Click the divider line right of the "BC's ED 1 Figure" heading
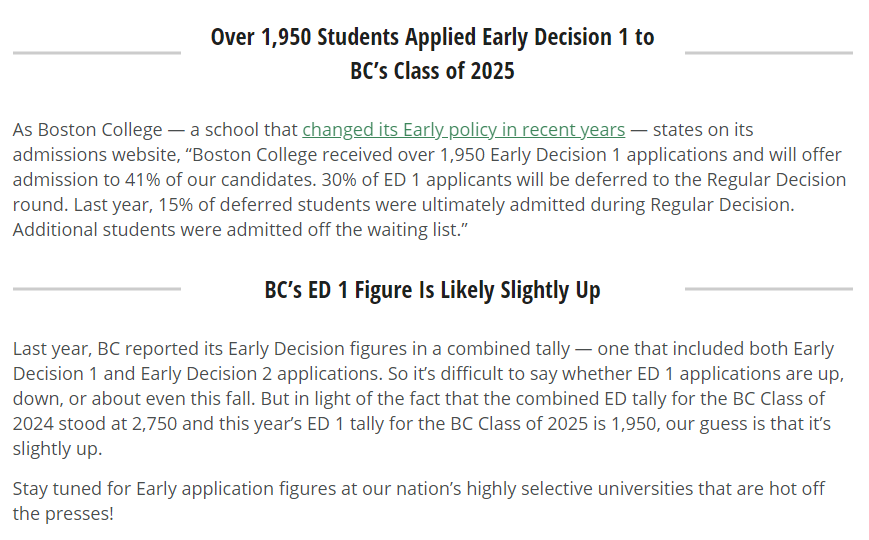Screen dimensions: 869x540 [x=769, y=289]
